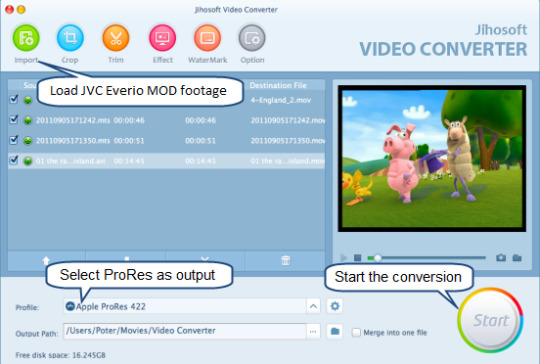Uncheck the checkbox for the 4-England_2.mov row
Screen dimensions: 540x364
tap(14, 99)
